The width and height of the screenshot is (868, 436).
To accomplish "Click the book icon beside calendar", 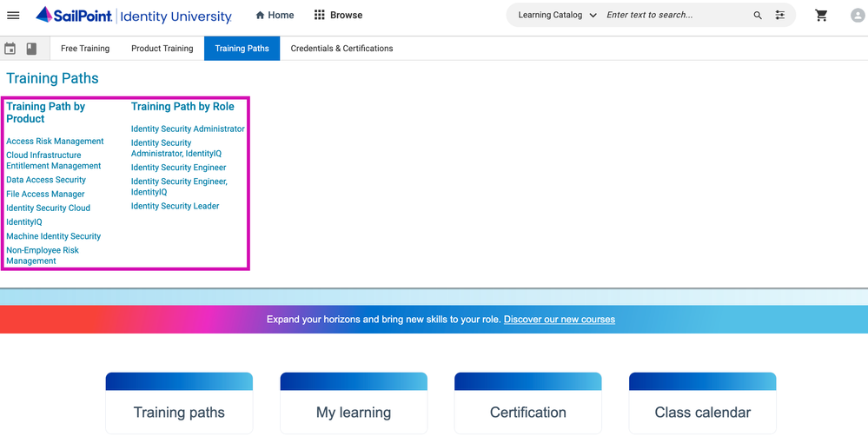I will point(32,49).
